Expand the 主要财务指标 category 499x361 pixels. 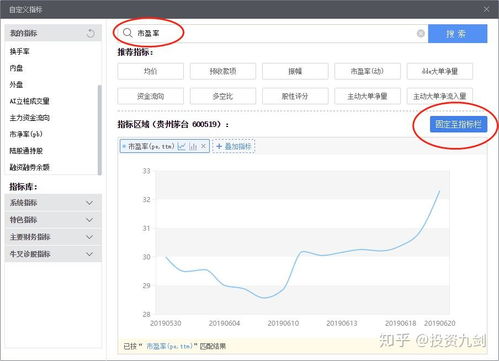53,237
